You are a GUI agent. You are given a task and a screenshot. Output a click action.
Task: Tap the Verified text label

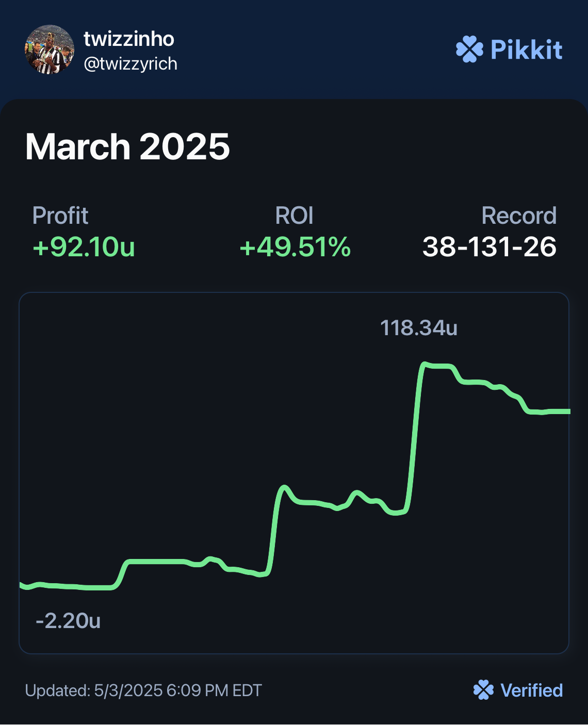coord(532,690)
